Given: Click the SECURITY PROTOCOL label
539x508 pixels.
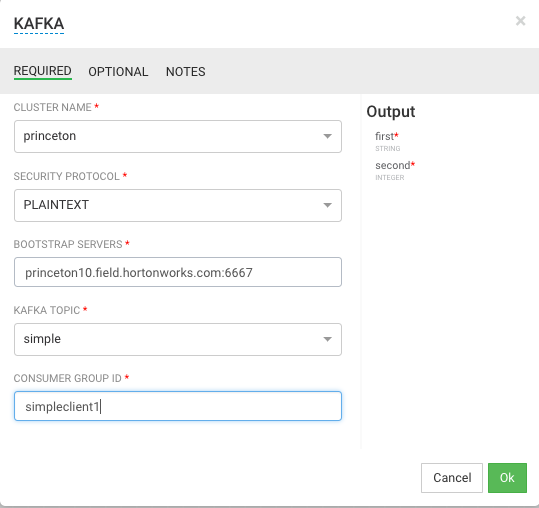Looking at the screenshot, I should tap(67, 176).
